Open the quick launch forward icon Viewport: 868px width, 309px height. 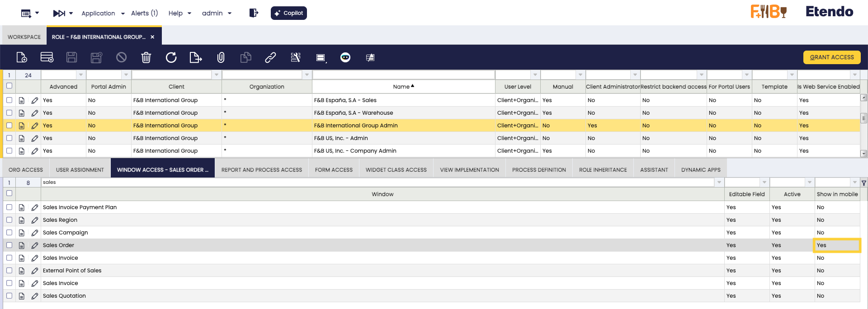click(59, 14)
